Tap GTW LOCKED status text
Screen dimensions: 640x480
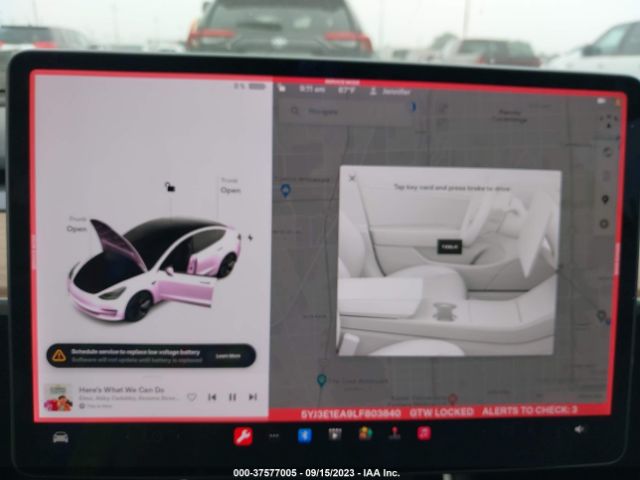click(x=441, y=412)
